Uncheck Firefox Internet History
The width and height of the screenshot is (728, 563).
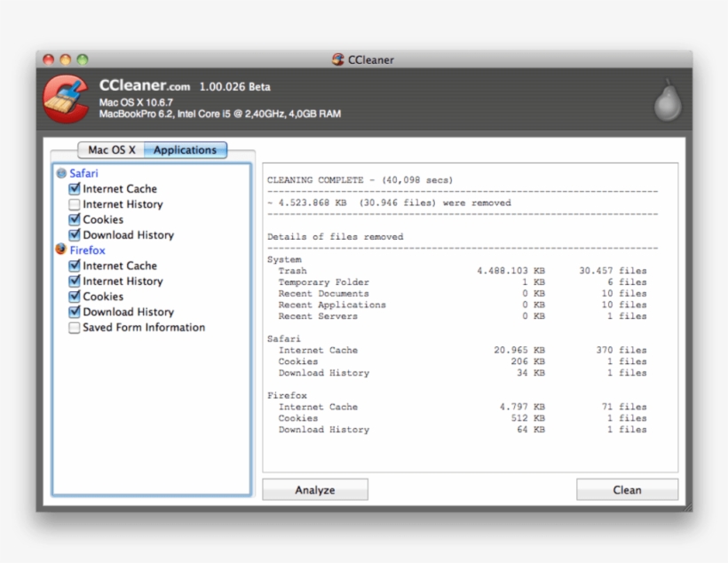(x=75, y=281)
